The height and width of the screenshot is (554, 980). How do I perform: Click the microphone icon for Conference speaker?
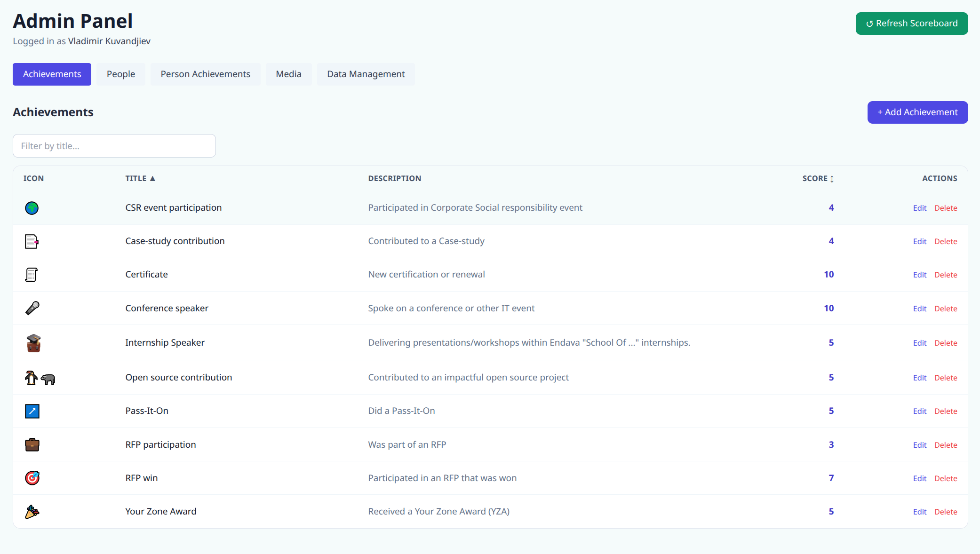pyautogui.click(x=32, y=309)
